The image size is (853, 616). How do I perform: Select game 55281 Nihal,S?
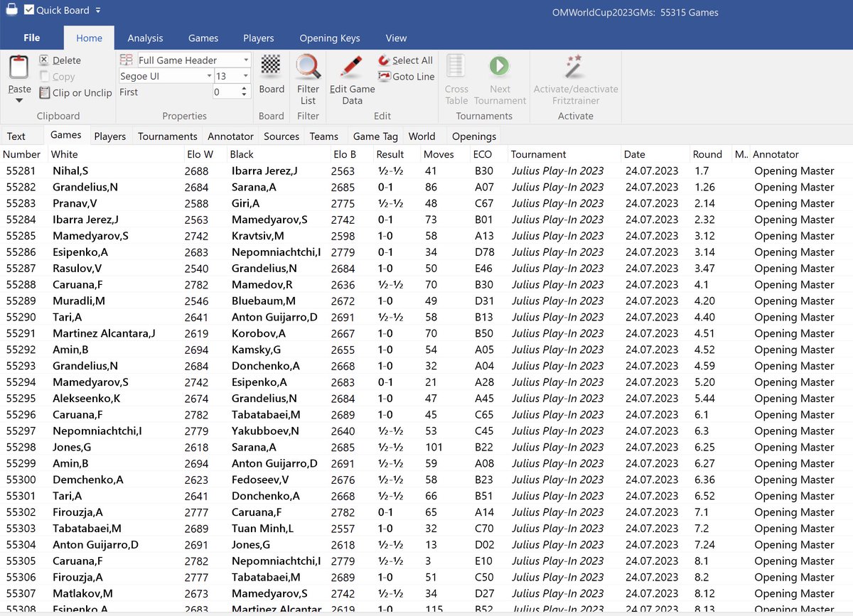(426, 171)
